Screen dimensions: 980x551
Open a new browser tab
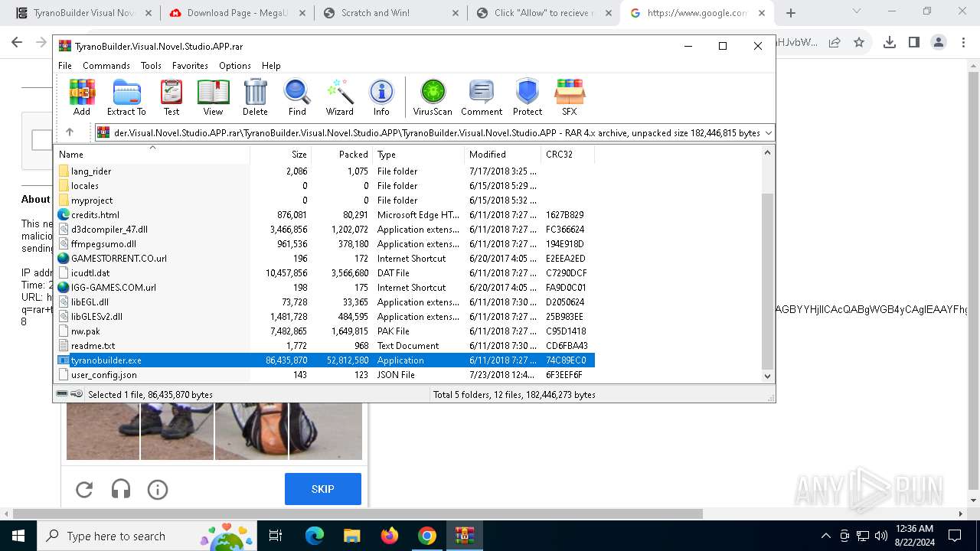(x=791, y=13)
